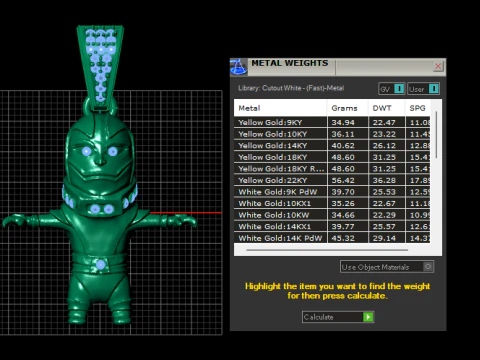Sort by the DWT column header
Screen dimensions: 480x360
tap(387, 108)
